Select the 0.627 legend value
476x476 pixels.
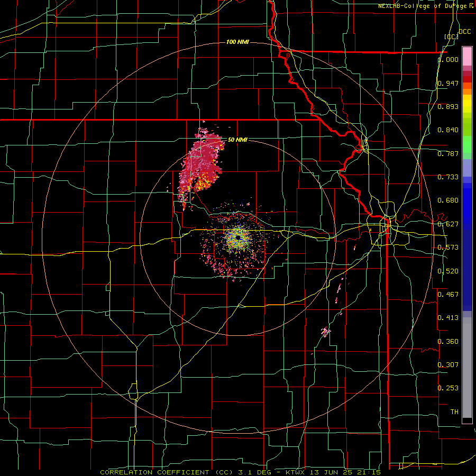point(448,224)
